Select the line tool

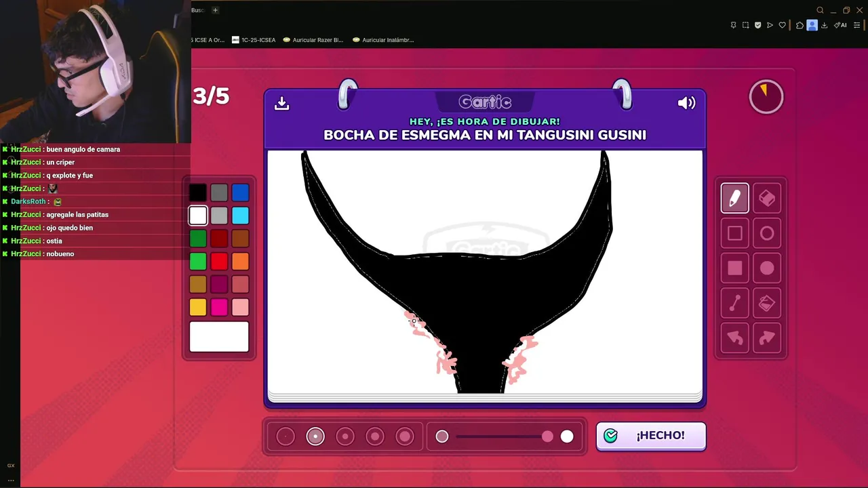click(x=735, y=304)
